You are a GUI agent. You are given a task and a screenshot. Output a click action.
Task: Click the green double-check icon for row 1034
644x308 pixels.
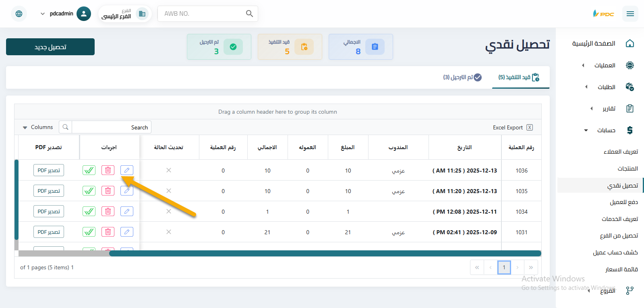[89, 211]
